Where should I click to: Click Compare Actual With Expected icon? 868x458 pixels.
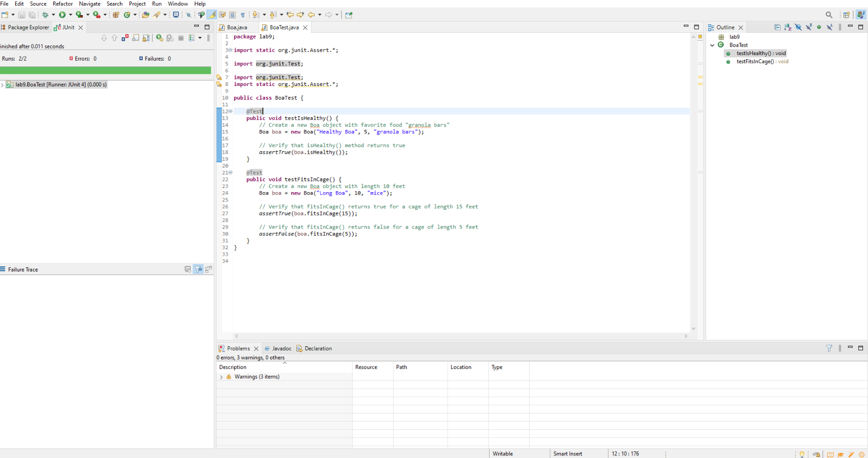[x=209, y=269]
